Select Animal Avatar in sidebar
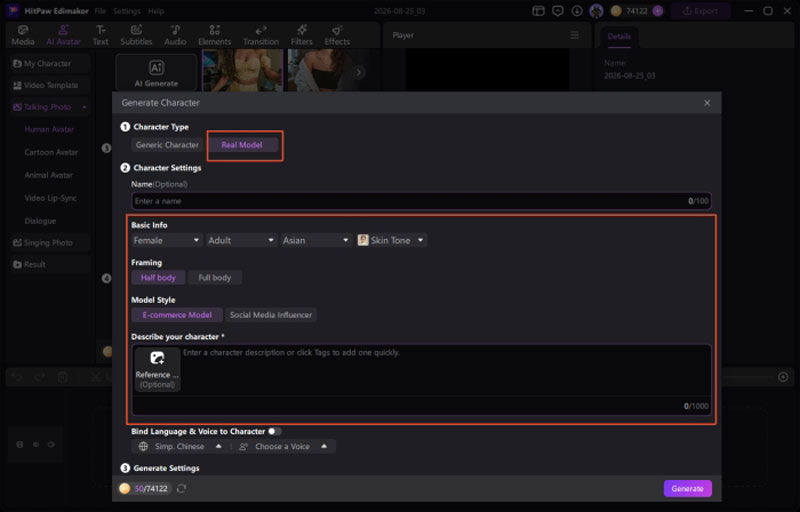The height and width of the screenshot is (512, 800). (48, 175)
